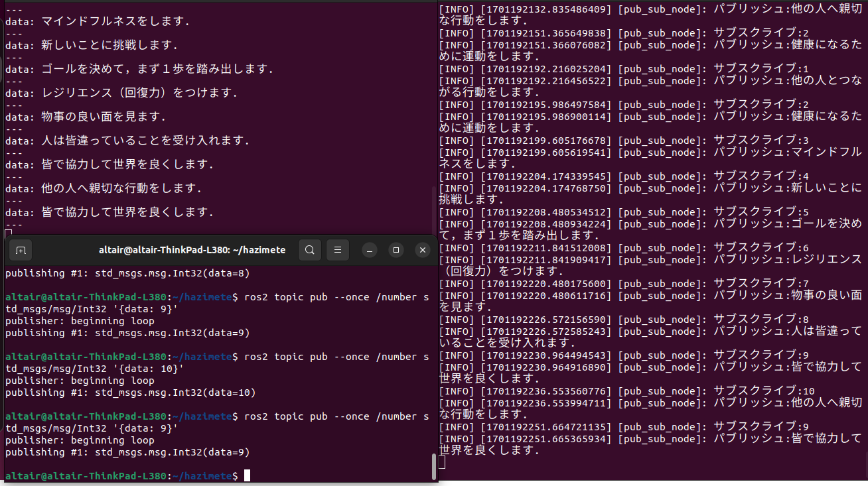Viewport: 868px width, 486px height.
Task: Click the cursor block in right log terminal
Action: click(x=442, y=462)
